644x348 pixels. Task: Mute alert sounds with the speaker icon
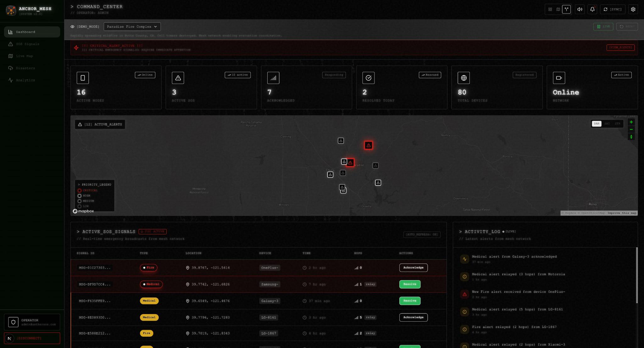[580, 9]
